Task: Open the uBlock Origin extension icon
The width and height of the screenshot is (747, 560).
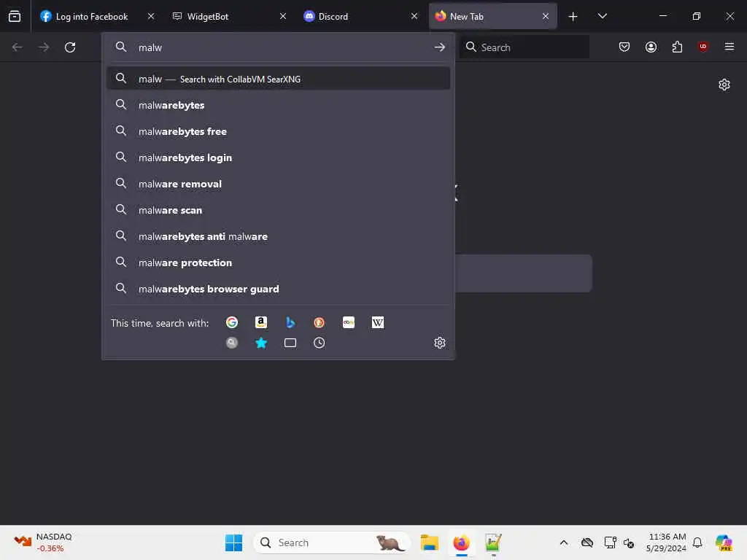Action: (x=703, y=46)
